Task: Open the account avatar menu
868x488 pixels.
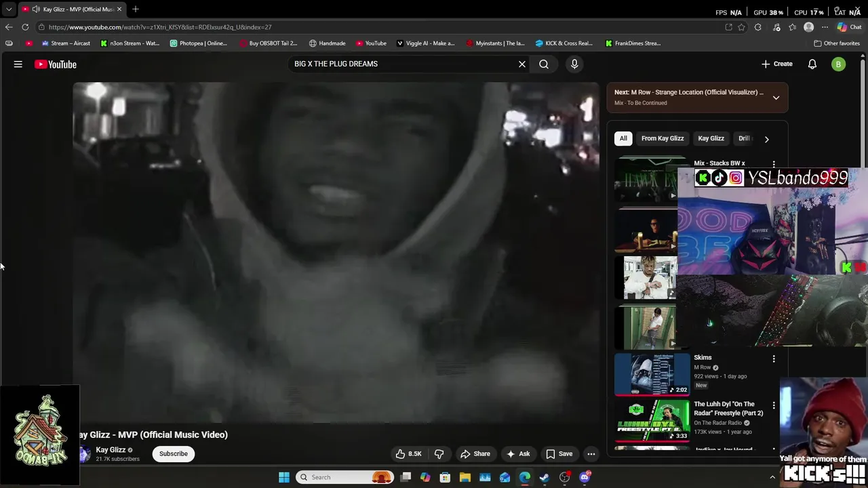Action: coord(839,64)
